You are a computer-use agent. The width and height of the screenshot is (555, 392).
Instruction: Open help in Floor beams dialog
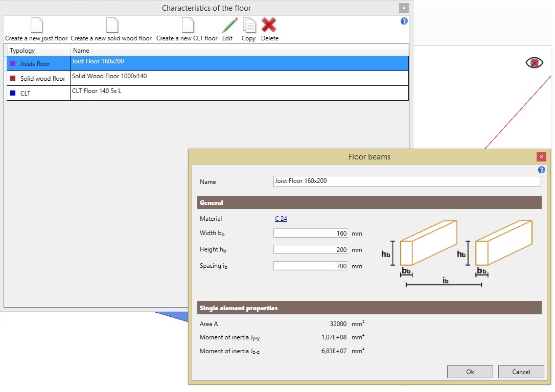tap(541, 170)
